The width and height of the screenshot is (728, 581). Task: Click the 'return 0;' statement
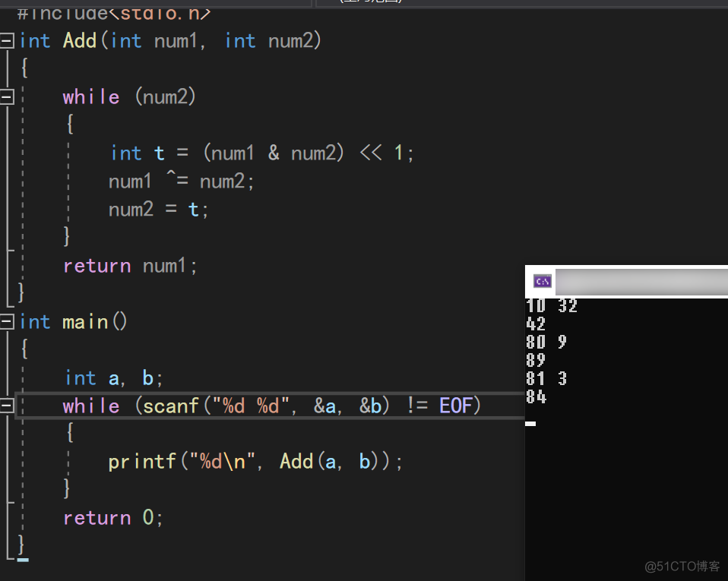[x=112, y=517]
